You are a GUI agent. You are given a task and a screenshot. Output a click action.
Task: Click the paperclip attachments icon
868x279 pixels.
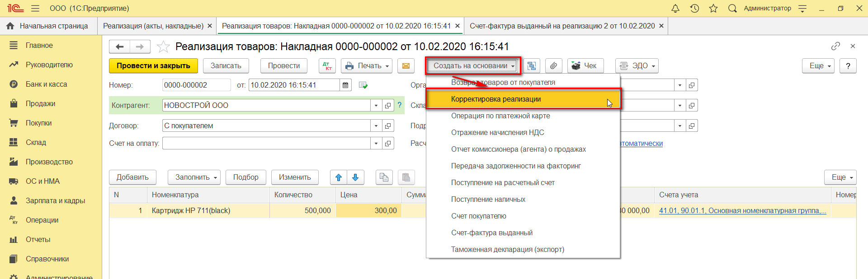(x=553, y=66)
